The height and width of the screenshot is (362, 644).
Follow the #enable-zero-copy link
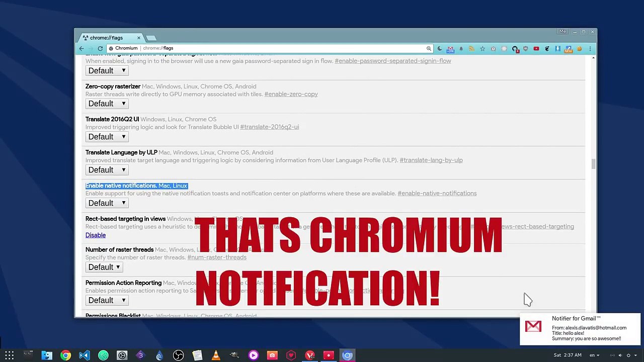tap(291, 94)
